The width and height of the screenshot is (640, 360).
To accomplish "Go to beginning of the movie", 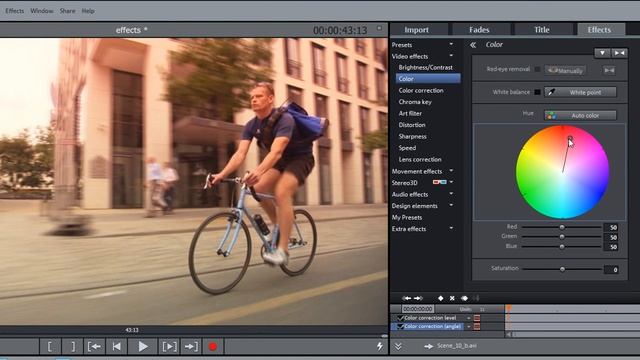I will [117, 347].
